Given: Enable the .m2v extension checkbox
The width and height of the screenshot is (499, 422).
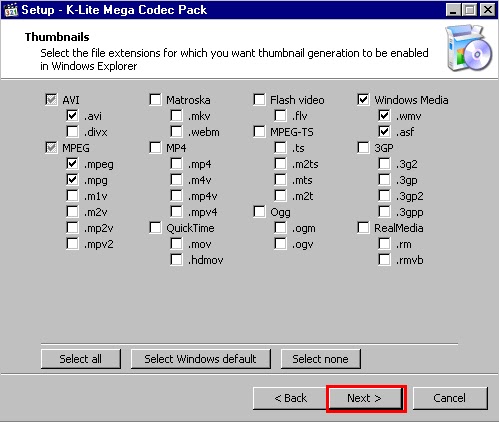Looking at the screenshot, I should 72,211.
